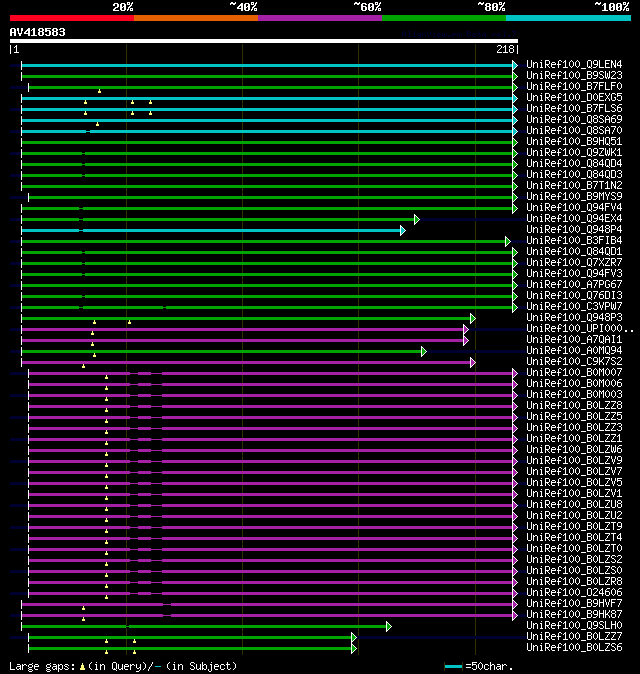Screen dimensions: 640x674
Task: Select the UniRef100_Q7XZR7 label
Action: 574,263
